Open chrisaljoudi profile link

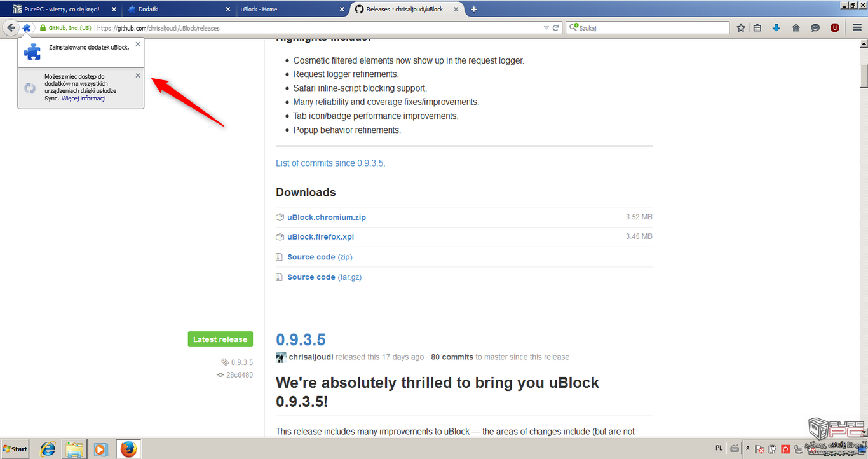[x=311, y=357]
